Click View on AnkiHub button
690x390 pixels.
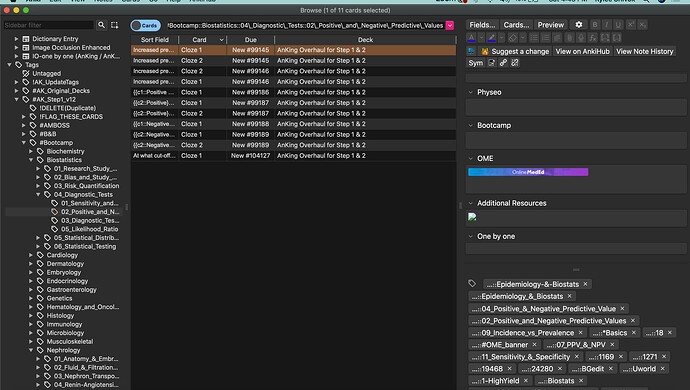583,52
